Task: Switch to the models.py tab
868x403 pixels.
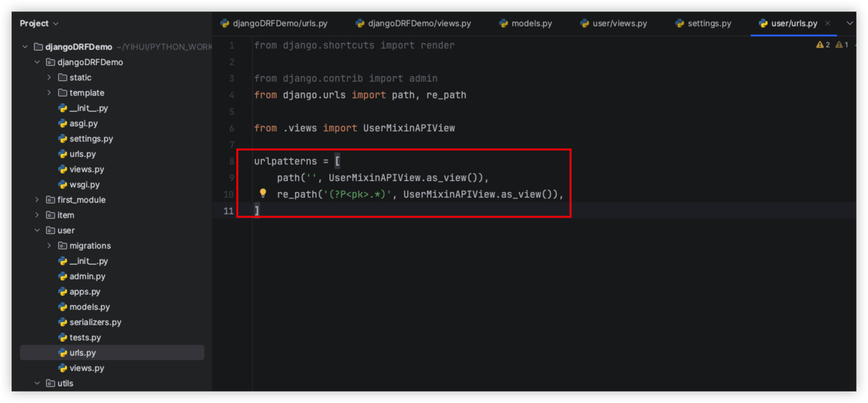Action: point(525,24)
